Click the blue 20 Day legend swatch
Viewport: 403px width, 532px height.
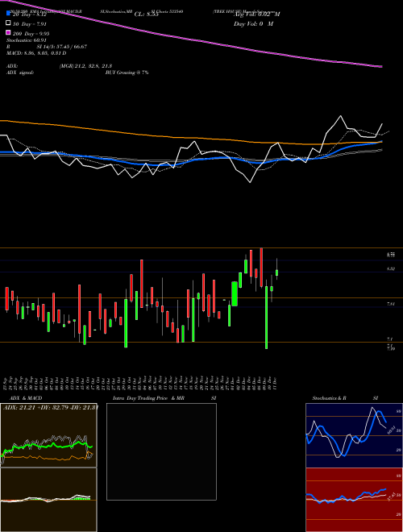(x=8, y=14)
